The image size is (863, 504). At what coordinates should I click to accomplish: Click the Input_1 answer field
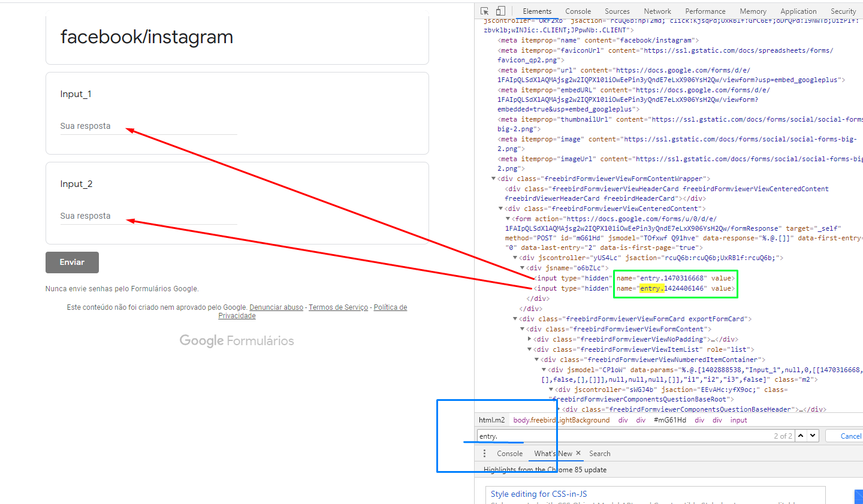[x=149, y=126]
